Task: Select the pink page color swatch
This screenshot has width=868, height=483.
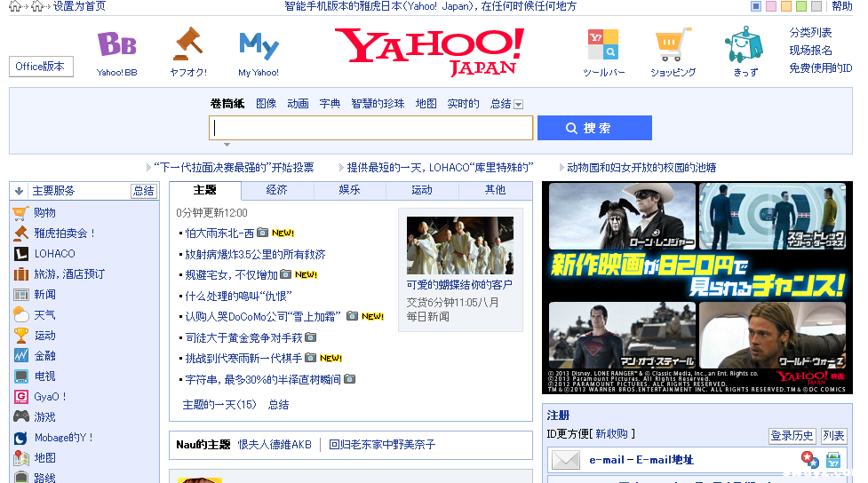Action: click(x=771, y=6)
